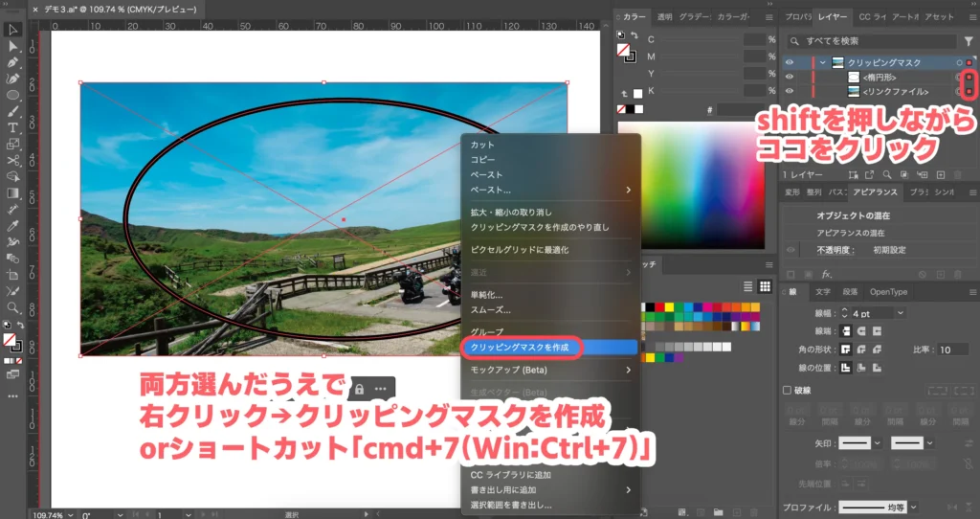Collapse the クリッピングマスク layer tree

point(822,63)
